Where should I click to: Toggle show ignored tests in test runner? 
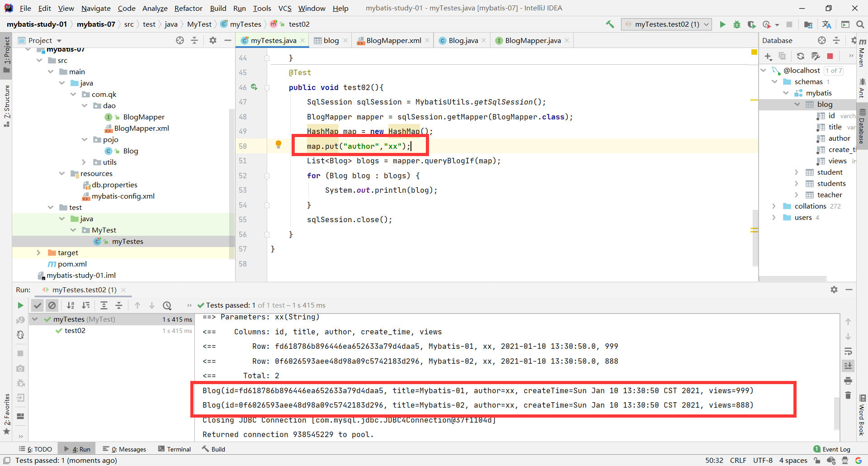point(52,305)
